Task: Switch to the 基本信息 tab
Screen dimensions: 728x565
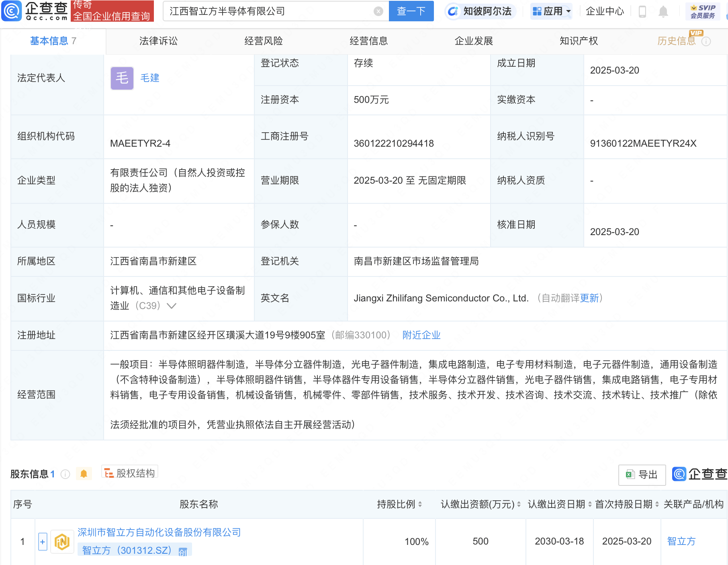Action: click(53, 41)
